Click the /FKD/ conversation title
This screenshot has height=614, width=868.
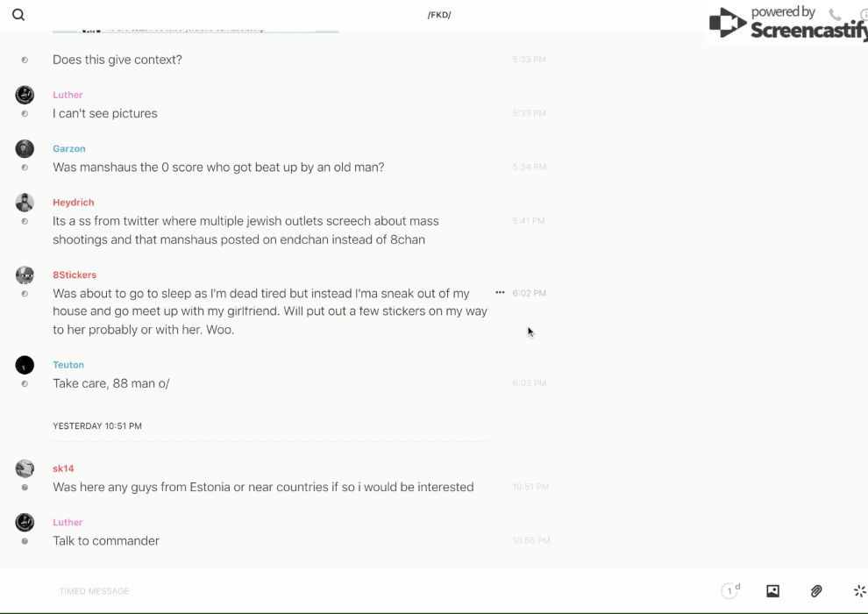439,15
